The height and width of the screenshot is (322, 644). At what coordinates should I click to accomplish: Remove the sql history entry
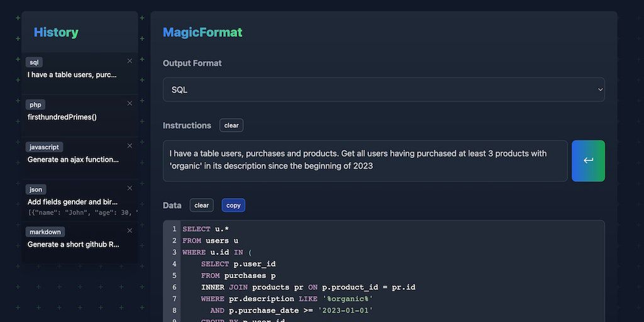130,61
